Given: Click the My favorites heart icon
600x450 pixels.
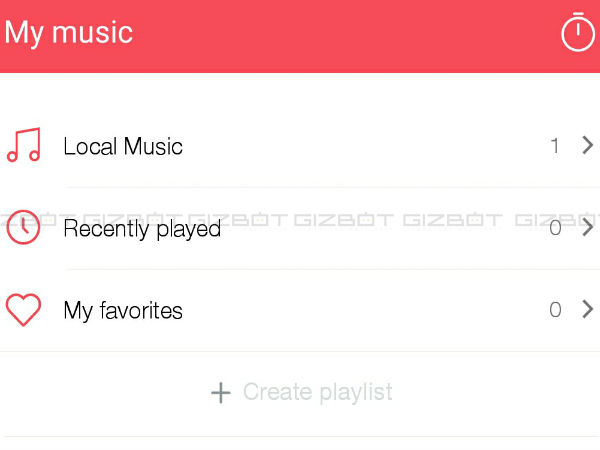Looking at the screenshot, I should tap(23, 310).
